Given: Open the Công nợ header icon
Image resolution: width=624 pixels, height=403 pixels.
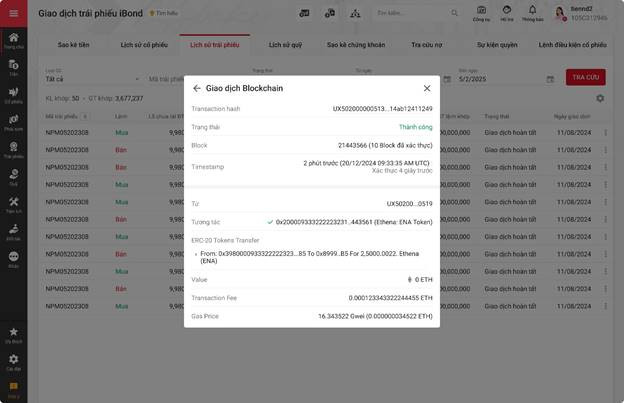Looking at the screenshot, I should (x=481, y=13).
